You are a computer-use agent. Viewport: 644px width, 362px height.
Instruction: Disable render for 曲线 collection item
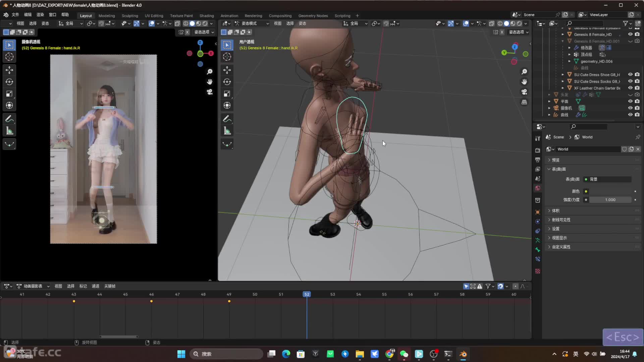(x=637, y=115)
